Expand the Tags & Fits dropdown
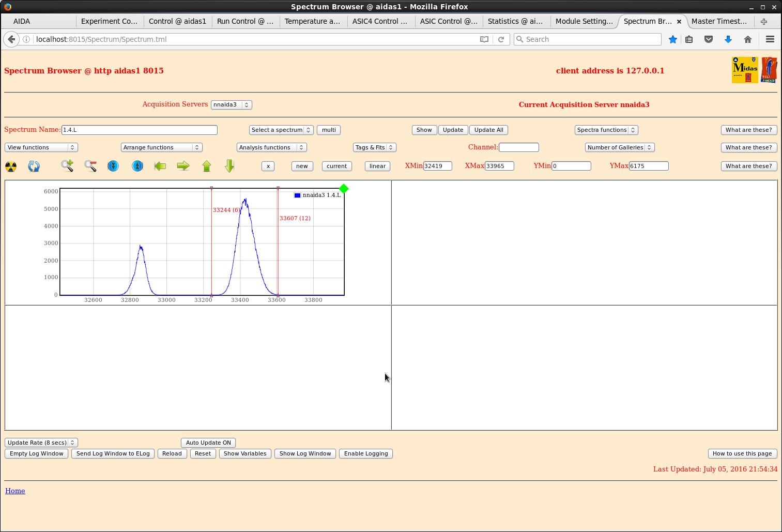This screenshot has height=532, width=782. pos(375,147)
